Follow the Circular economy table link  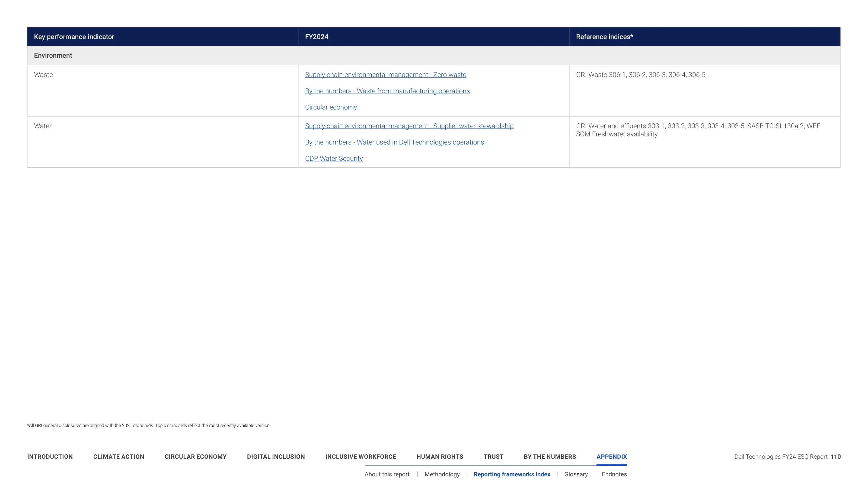tap(331, 107)
